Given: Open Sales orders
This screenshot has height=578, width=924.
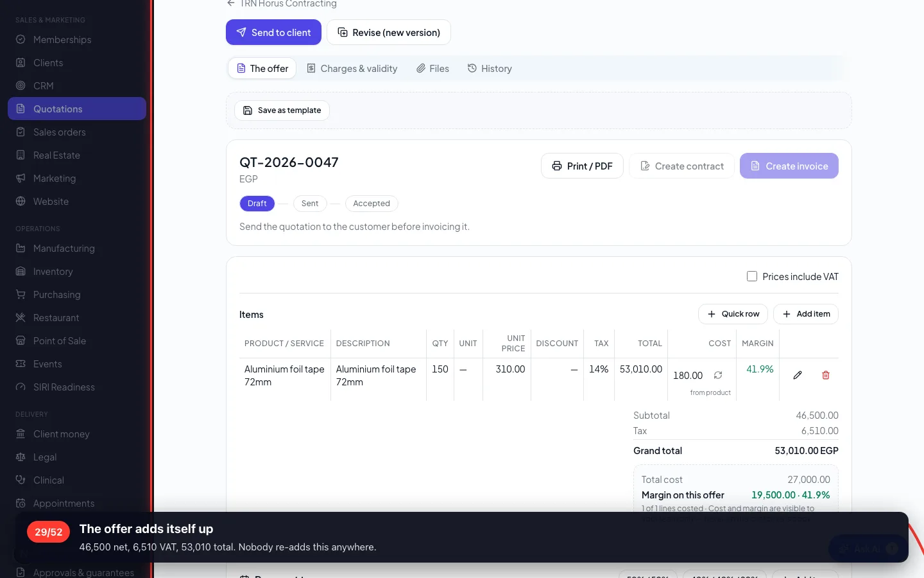Looking at the screenshot, I should tap(77, 132).
